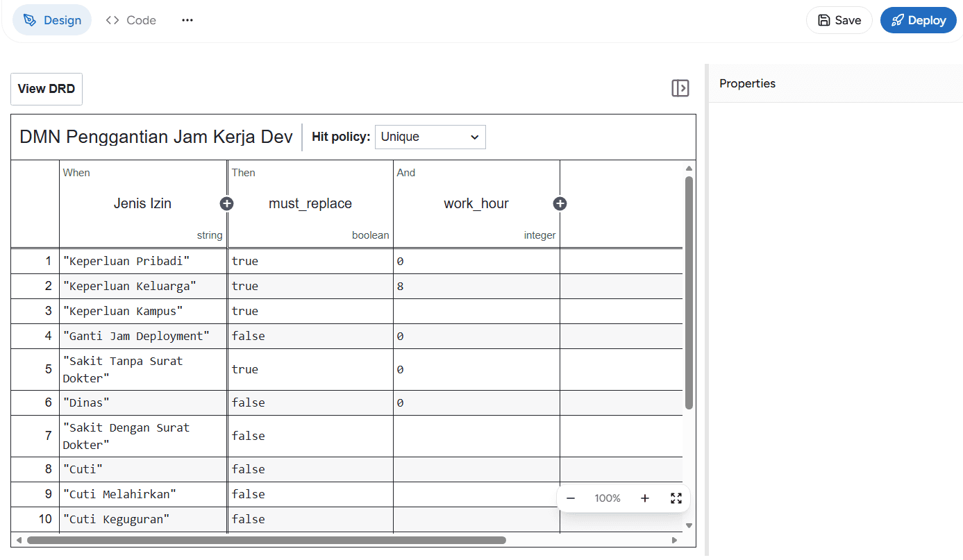The image size is (963, 560).
Task: Click the 100% zoom level label
Action: (x=608, y=498)
